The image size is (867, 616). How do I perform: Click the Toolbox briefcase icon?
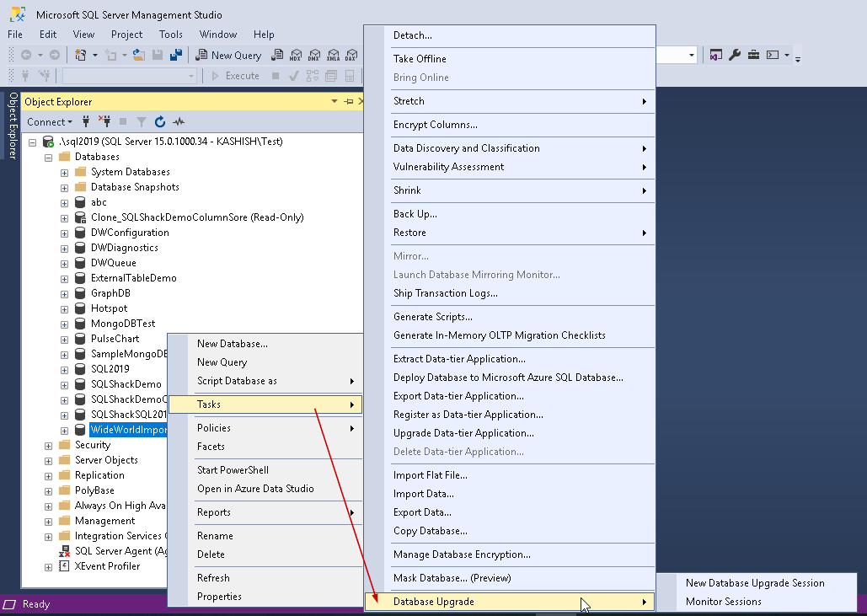click(x=753, y=55)
